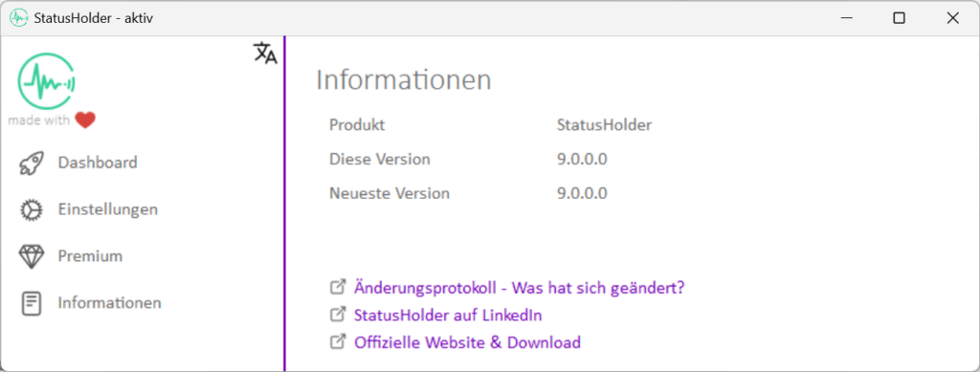980x372 pixels.
Task: Switch to Informationen in the sidebar
Action: coord(109,303)
